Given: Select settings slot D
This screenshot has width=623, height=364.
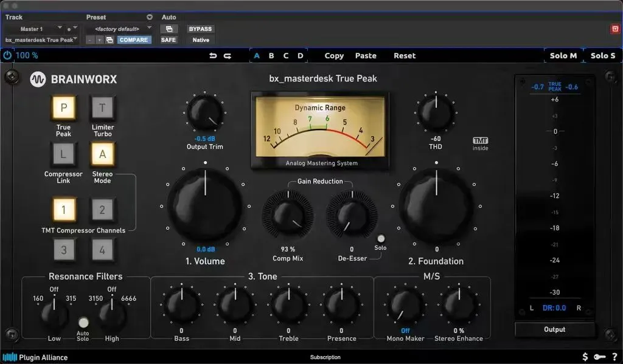Looking at the screenshot, I should tap(301, 55).
